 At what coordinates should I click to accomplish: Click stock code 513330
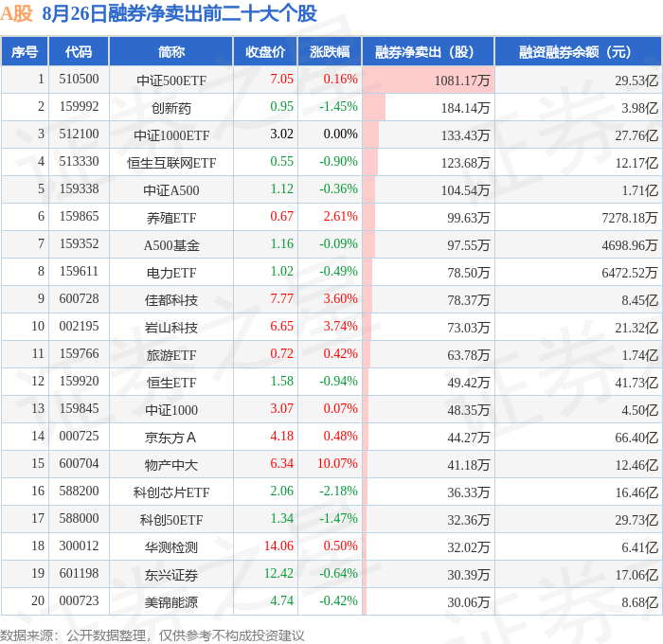79,162
